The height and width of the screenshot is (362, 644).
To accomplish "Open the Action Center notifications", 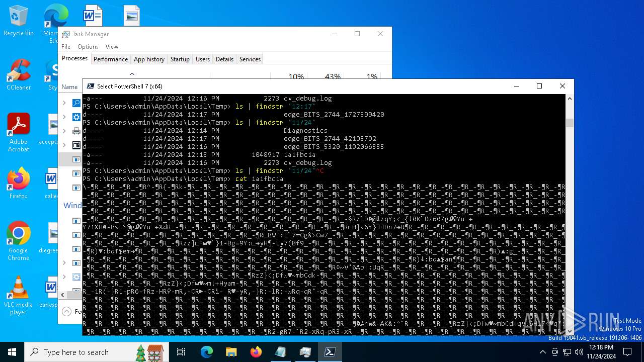I will click(627, 352).
